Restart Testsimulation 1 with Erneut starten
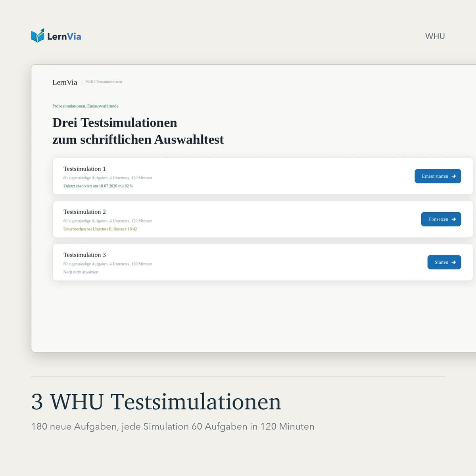 coord(438,176)
